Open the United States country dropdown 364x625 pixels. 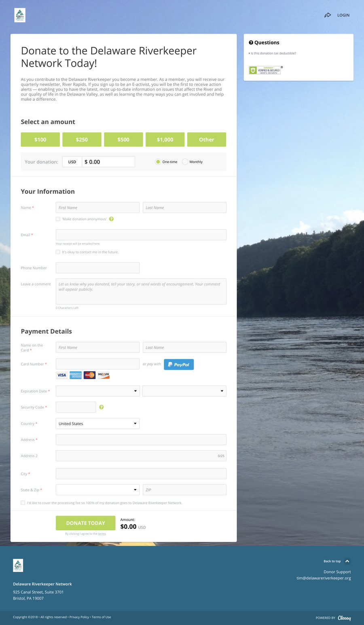97,424
